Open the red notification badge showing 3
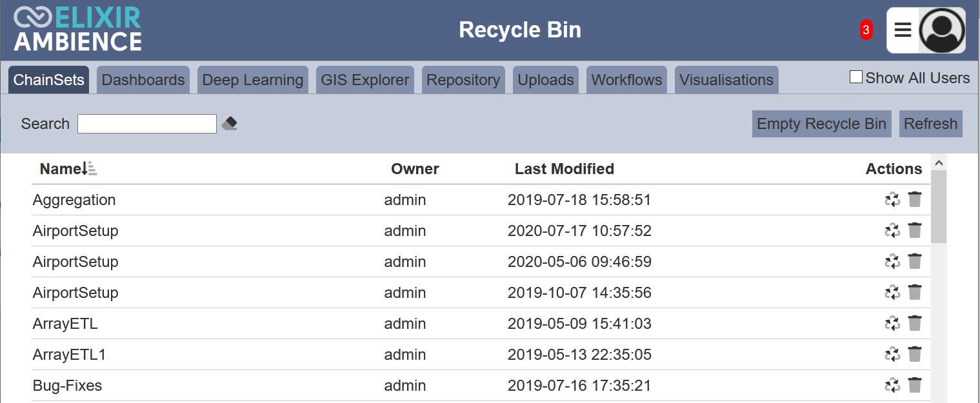 click(866, 30)
